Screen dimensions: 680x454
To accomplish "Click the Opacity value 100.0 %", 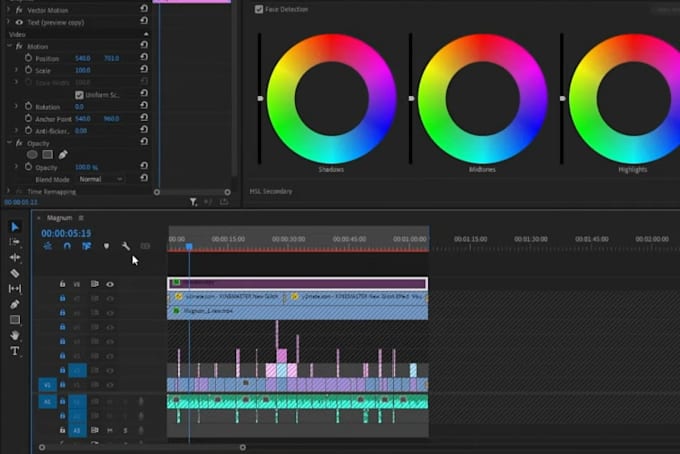I will (x=86, y=167).
